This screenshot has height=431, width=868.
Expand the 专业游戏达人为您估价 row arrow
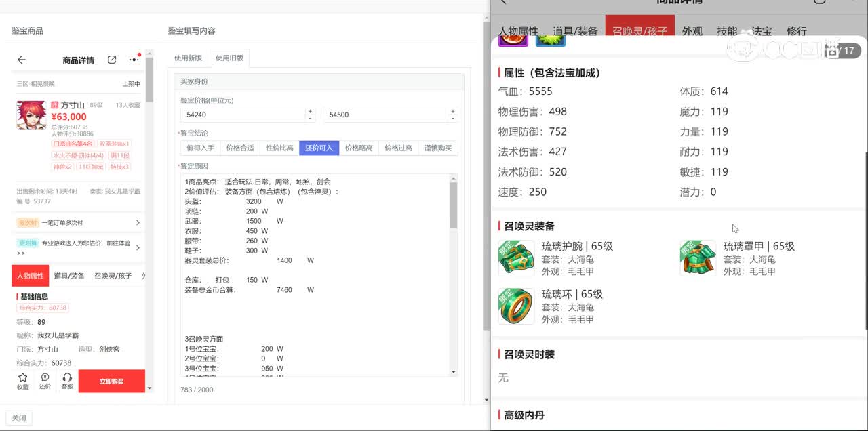[x=138, y=247]
